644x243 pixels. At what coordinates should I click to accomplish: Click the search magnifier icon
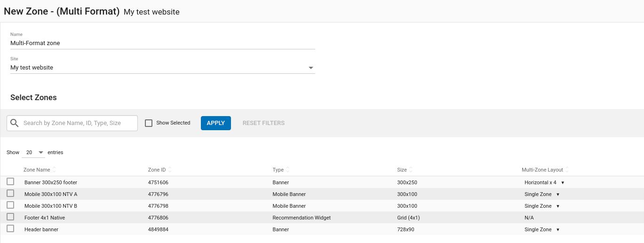coord(15,123)
